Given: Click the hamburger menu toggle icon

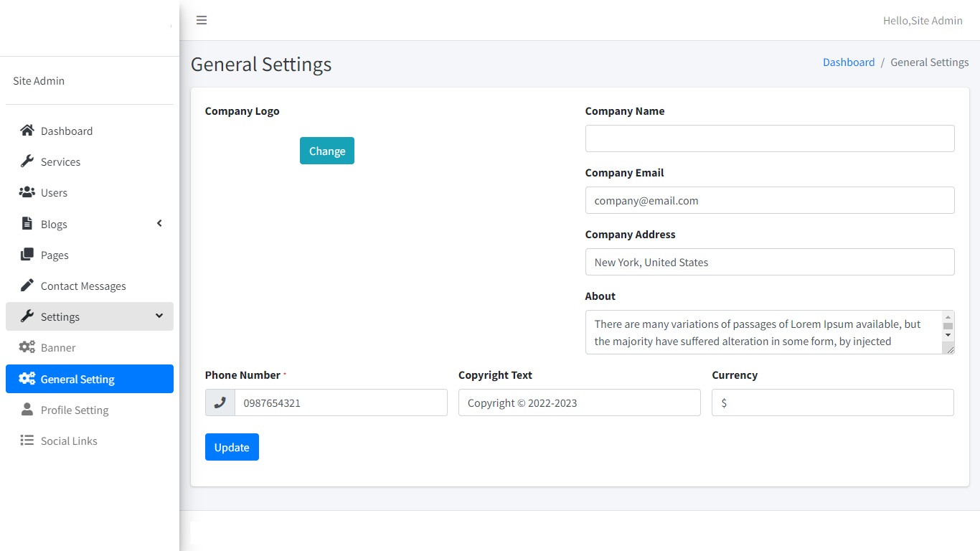Looking at the screenshot, I should (202, 20).
